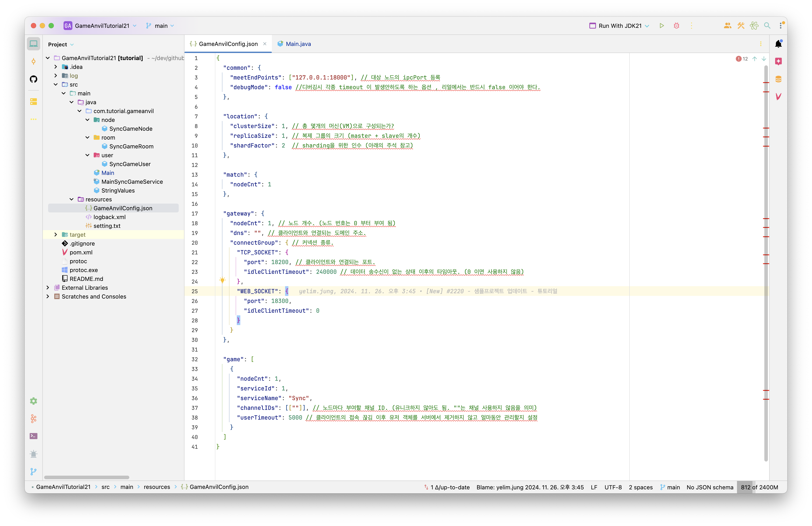This screenshot has width=812, height=526.
Task: Open the Terminal tool window
Action: tap(34, 436)
